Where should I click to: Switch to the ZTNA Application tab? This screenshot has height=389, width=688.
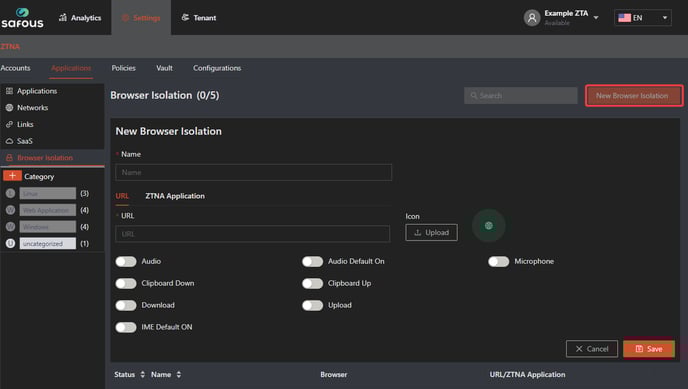[175, 196]
